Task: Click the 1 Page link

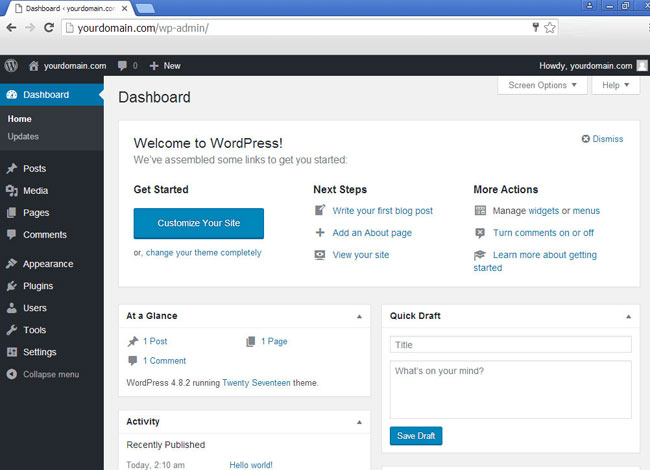Action: [274, 341]
